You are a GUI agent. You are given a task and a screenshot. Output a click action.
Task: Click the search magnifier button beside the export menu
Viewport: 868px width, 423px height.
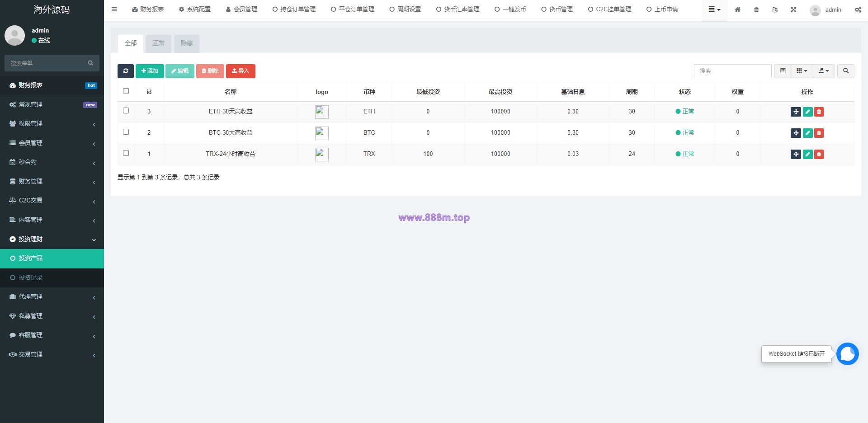[846, 71]
